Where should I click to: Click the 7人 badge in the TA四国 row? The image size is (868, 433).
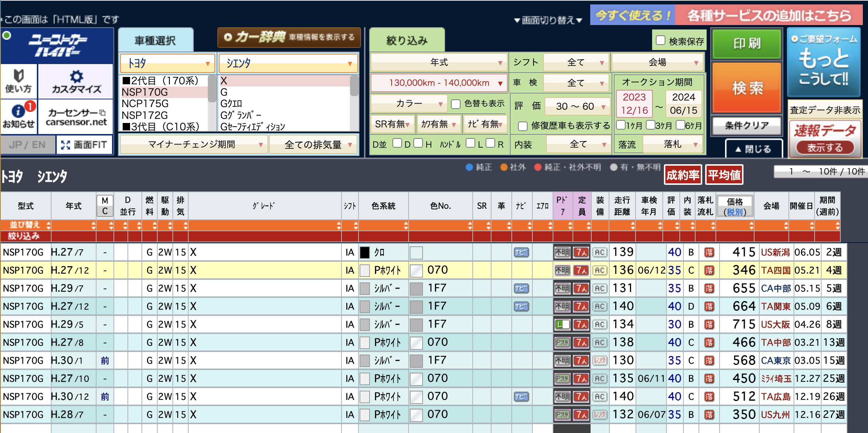(x=581, y=270)
